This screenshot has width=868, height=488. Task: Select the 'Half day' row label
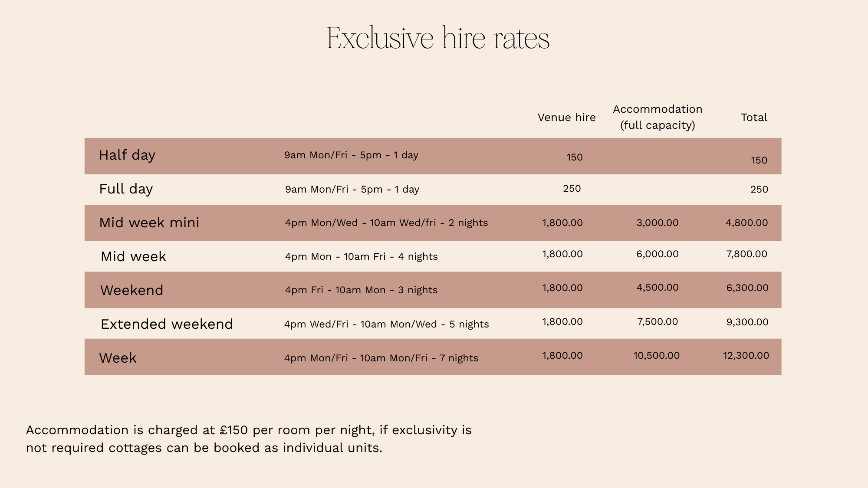[x=127, y=155]
